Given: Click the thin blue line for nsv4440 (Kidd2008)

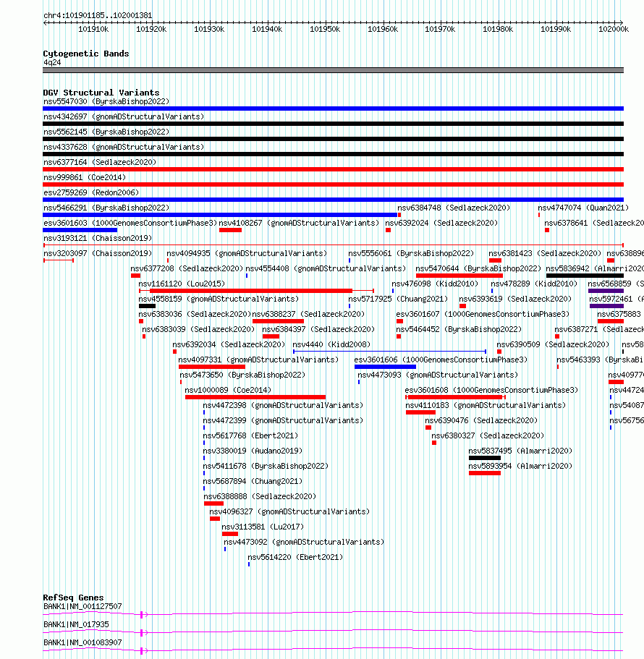Looking at the screenshot, I should click(x=390, y=351).
